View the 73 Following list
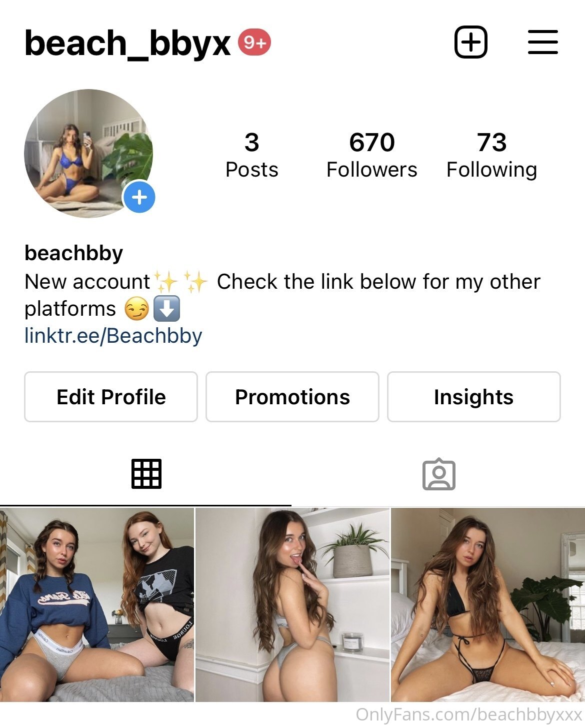The height and width of the screenshot is (728, 585). [492, 155]
